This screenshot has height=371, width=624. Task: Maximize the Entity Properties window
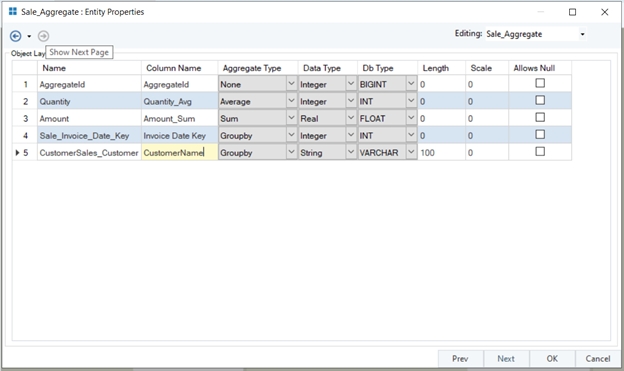coord(572,12)
